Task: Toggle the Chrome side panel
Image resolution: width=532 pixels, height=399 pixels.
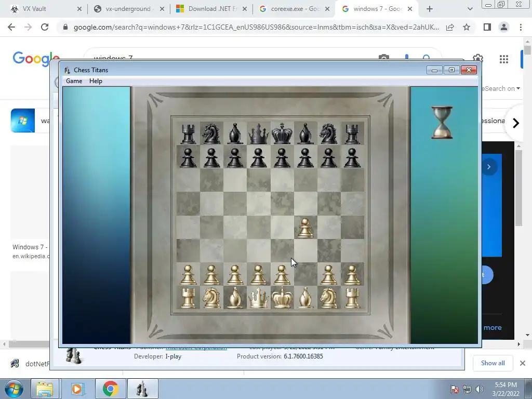Action: (x=487, y=27)
